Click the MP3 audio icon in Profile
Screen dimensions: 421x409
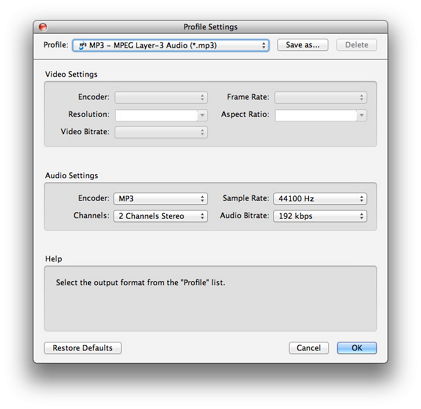pyautogui.click(x=82, y=46)
